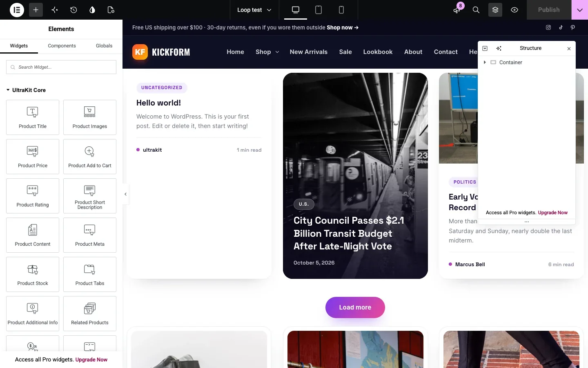Open the New Arrivals menu item
The width and height of the screenshot is (588, 368).
309,52
